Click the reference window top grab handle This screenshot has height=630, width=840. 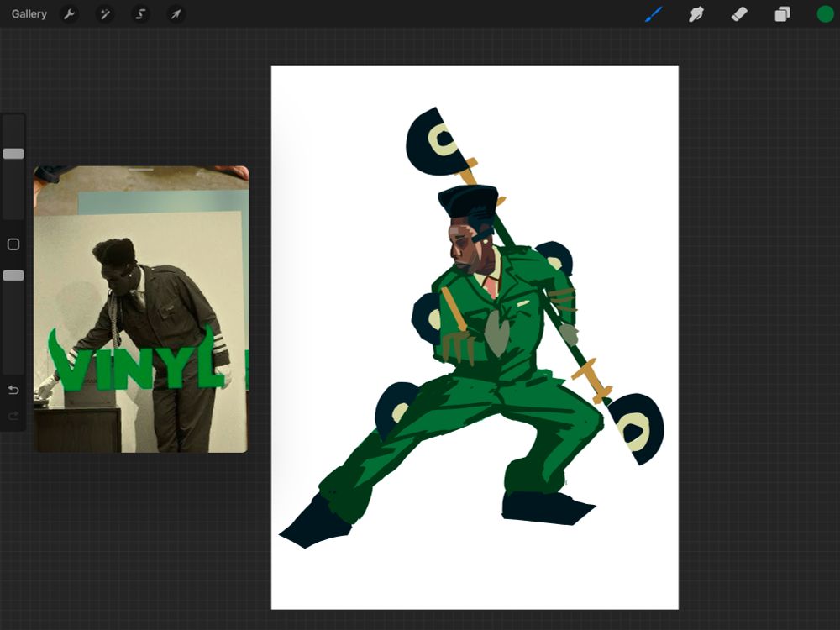coord(141,170)
